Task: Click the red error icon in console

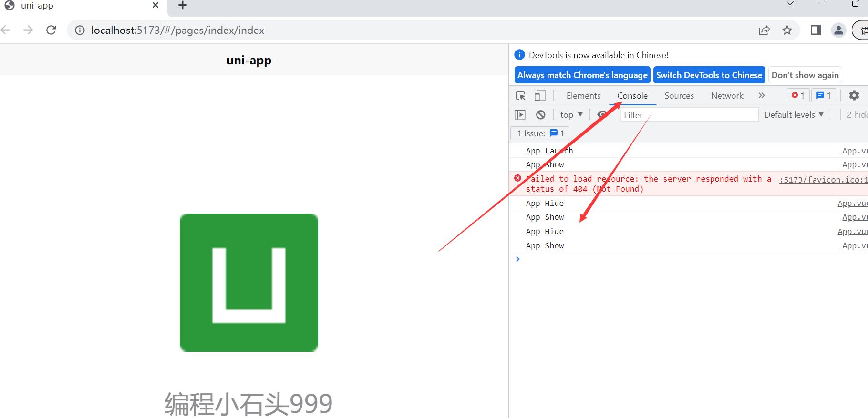Action: click(517, 178)
